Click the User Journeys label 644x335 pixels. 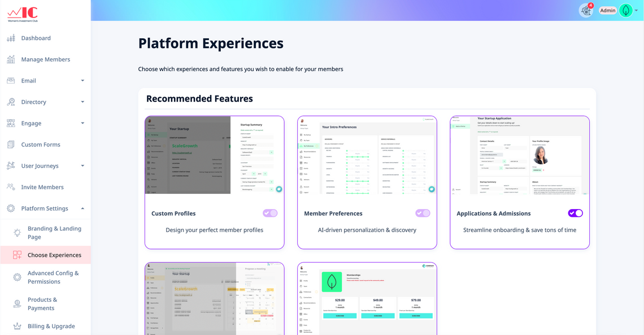(40, 166)
